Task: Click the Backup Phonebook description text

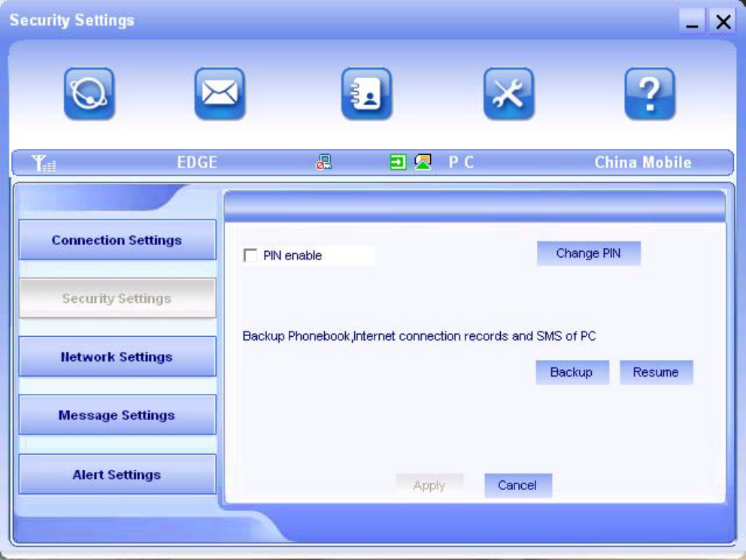Action: [419, 336]
